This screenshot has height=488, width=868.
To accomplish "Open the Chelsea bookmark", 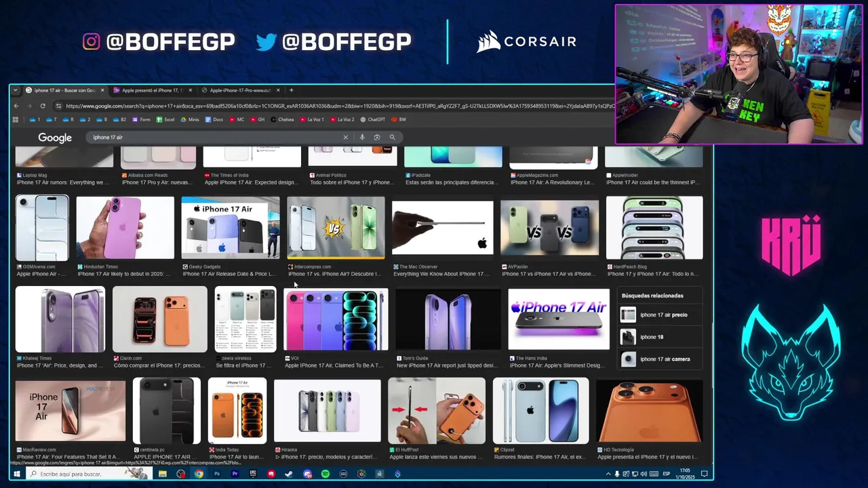I will pos(282,119).
